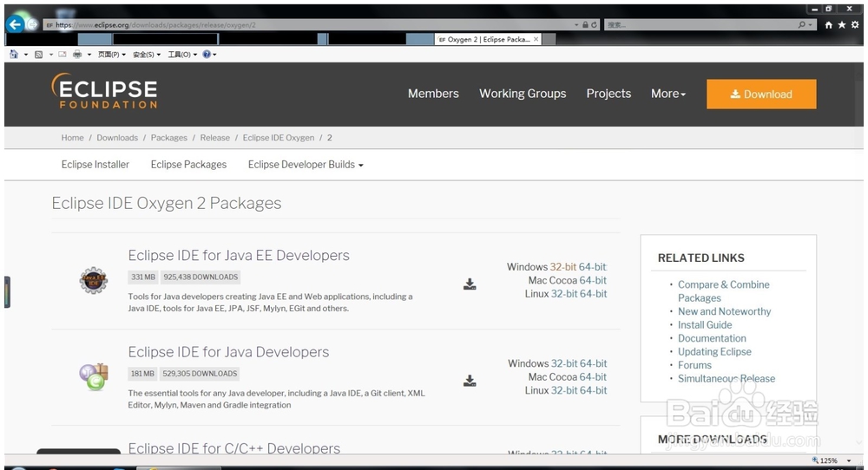Click the RSS feeds icon in command bar
Screen dimensions: 868x470
[x=38, y=54]
